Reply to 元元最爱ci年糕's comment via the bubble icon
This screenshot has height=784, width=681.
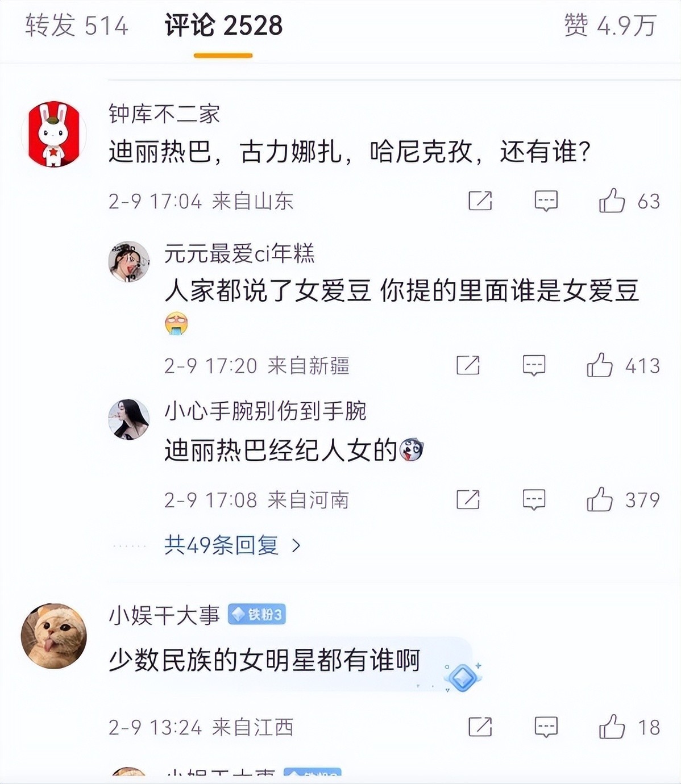click(x=534, y=365)
